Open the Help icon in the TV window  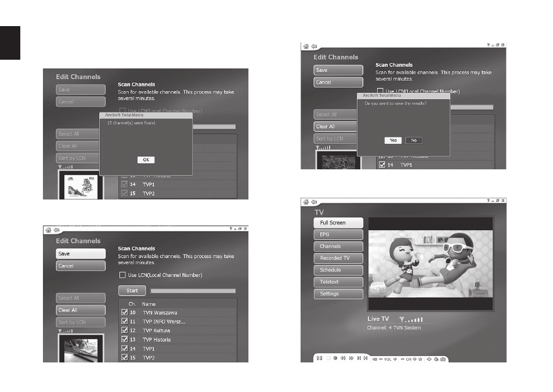coord(489,201)
